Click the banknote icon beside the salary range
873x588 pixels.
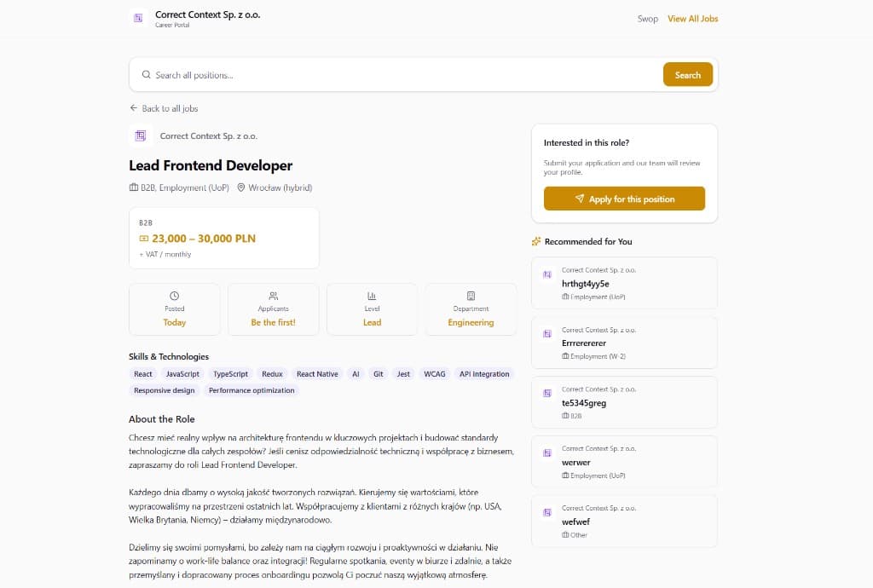[x=144, y=239]
